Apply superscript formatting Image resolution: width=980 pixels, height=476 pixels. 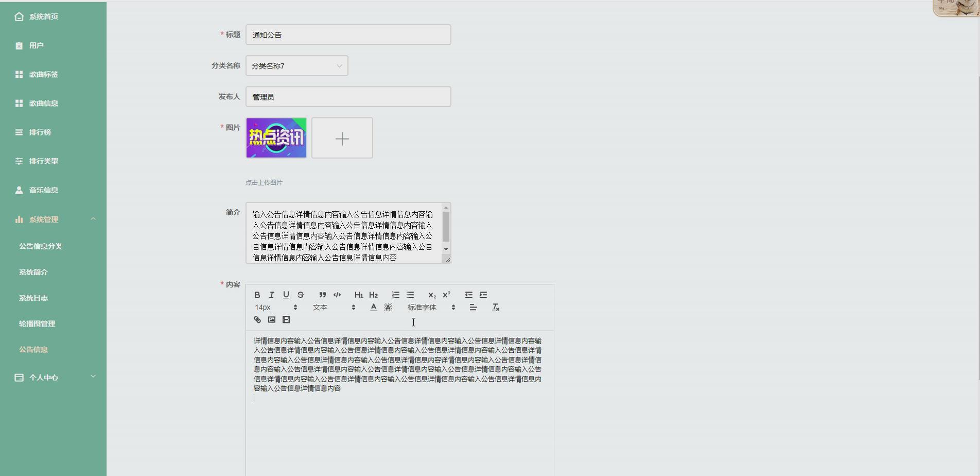point(446,295)
